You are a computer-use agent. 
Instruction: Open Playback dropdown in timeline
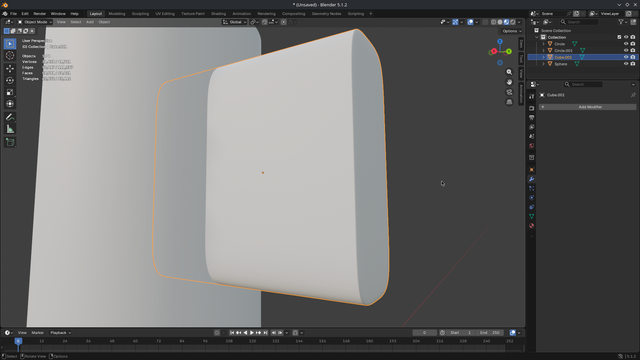[x=60, y=333]
